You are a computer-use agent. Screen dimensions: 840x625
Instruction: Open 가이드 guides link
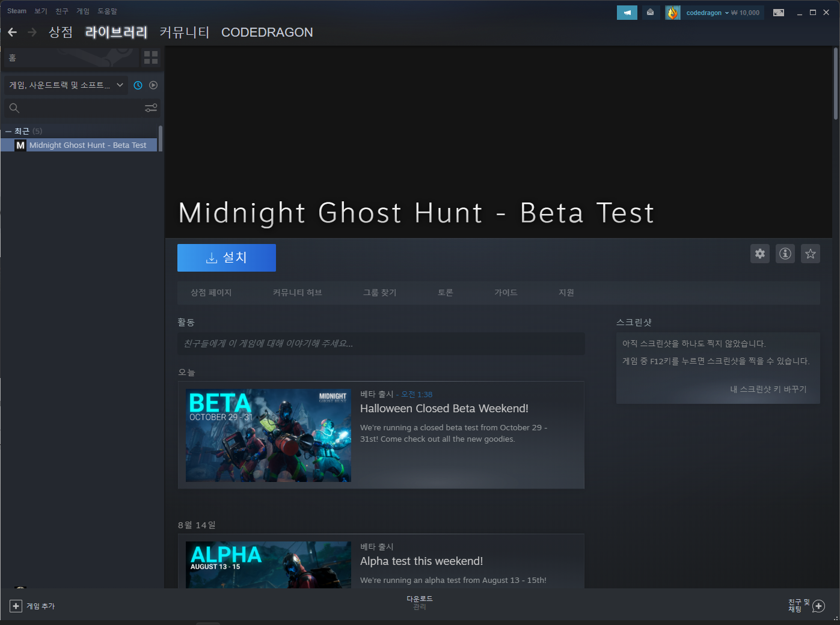[x=506, y=293]
